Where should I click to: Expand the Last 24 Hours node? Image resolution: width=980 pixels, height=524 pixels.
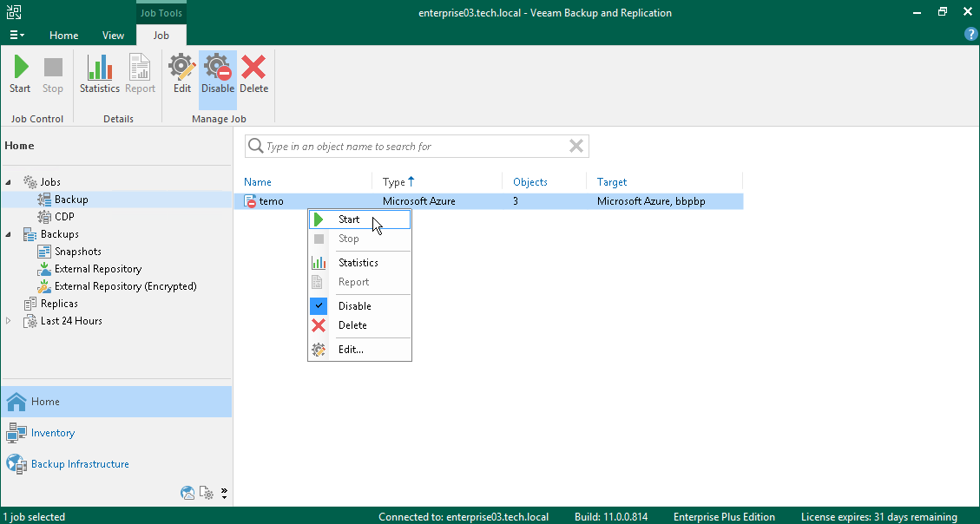click(x=9, y=321)
